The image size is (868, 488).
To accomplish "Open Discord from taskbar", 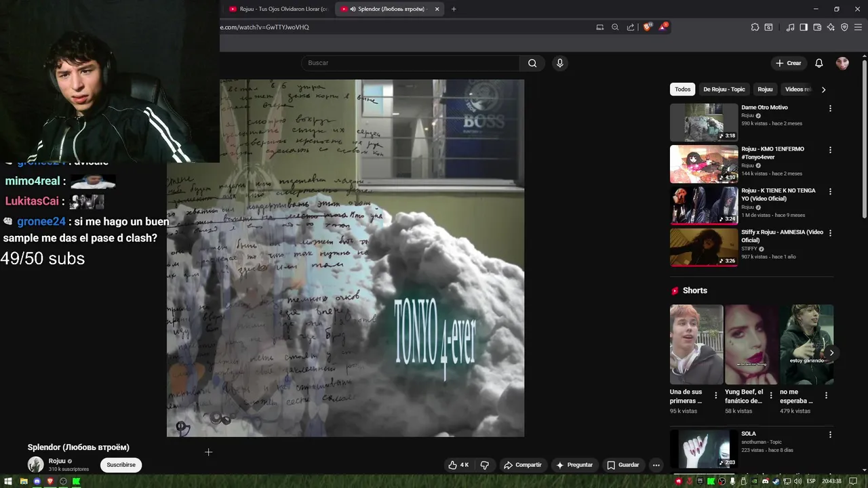I will coord(37,481).
